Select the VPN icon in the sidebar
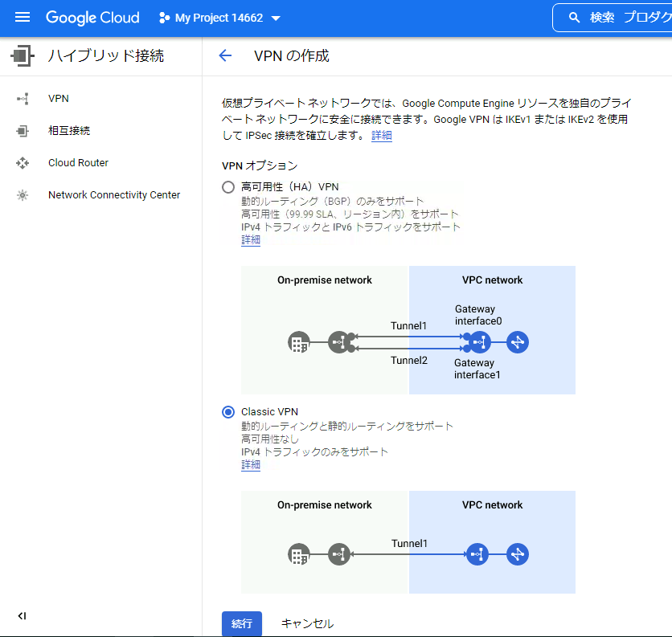 pos(23,98)
